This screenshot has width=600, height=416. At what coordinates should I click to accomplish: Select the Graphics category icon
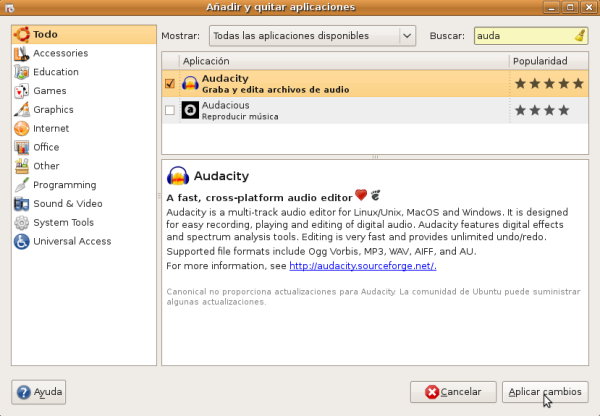(x=21, y=110)
